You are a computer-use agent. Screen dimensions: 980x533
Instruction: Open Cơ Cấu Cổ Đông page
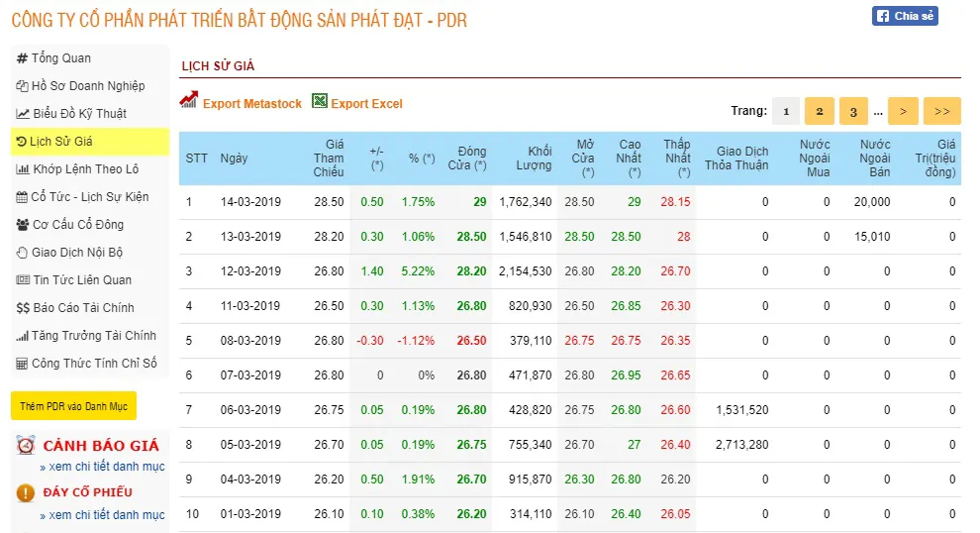pyautogui.click(x=78, y=225)
